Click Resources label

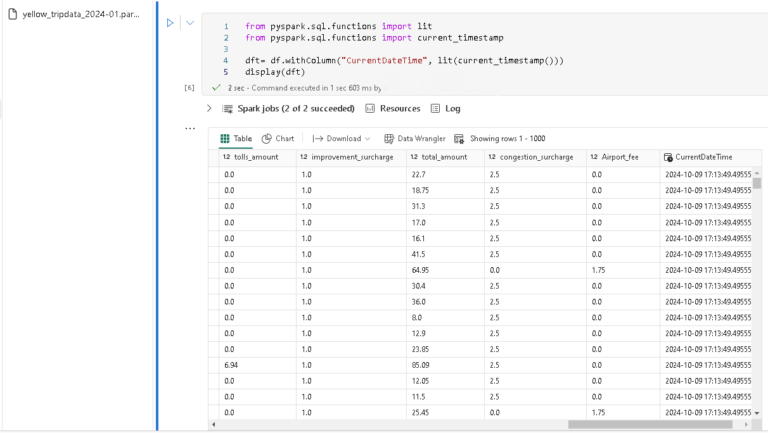point(400,108)
